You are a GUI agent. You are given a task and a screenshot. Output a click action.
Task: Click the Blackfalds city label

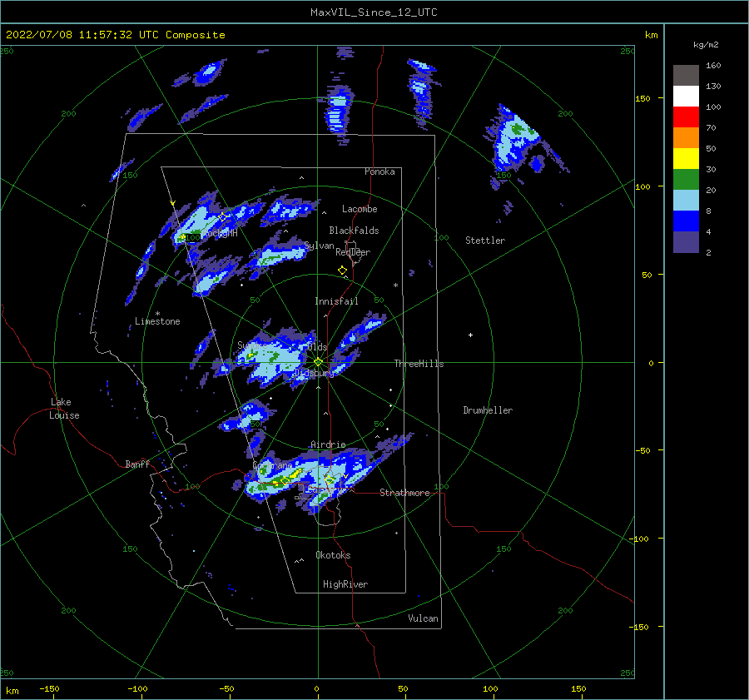354,231
